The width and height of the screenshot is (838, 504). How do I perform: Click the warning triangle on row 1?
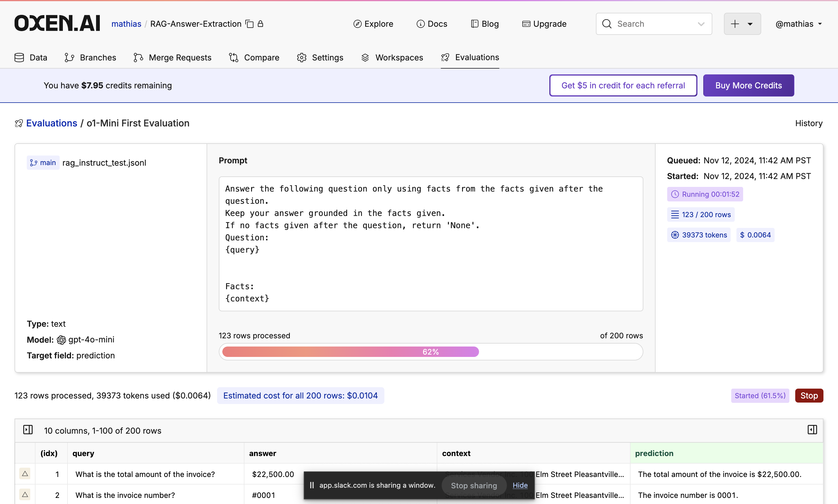(x=25, y=474)
